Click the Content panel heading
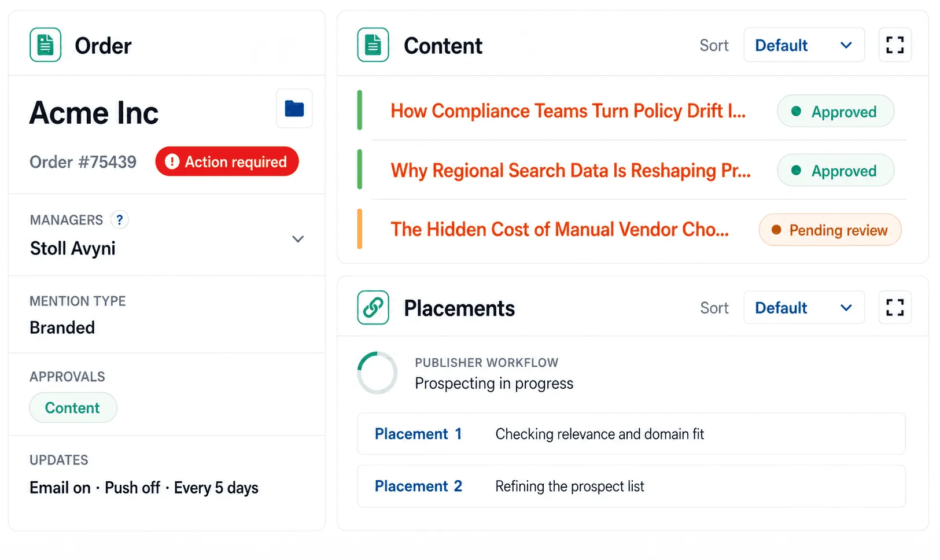This screenshot has width=940, height=560. tap(443, 45)
